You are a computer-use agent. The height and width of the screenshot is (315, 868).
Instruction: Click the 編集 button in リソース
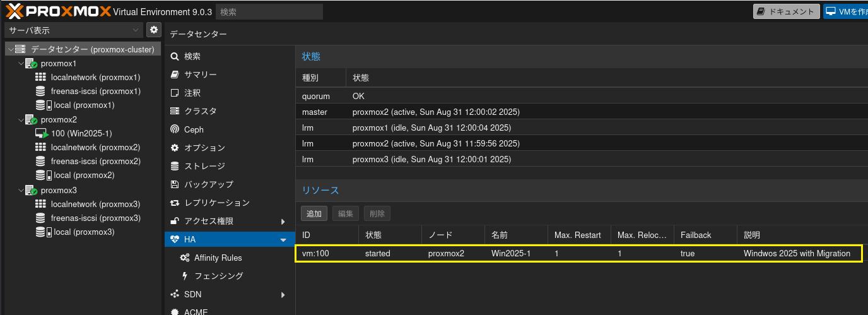tap(346, 213)
